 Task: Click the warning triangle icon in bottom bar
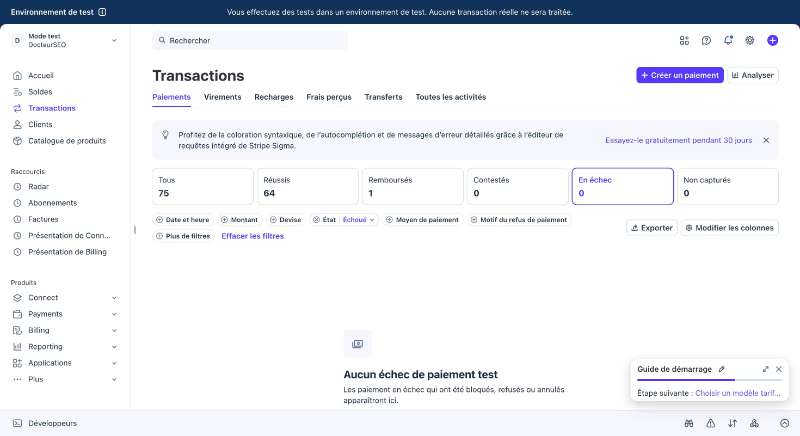click(710, 423)
